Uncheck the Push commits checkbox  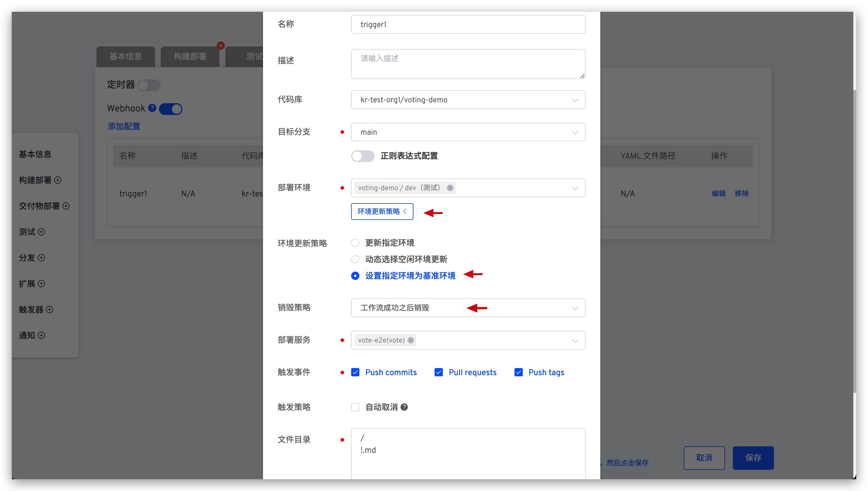(355, 372)
